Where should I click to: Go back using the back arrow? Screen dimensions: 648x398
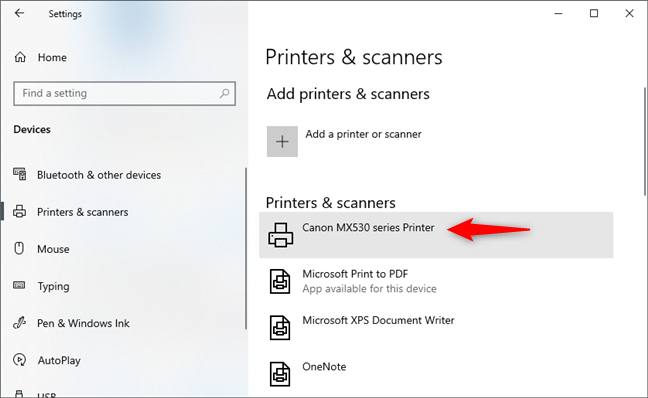pyautogui.click(x=19, y=13)
